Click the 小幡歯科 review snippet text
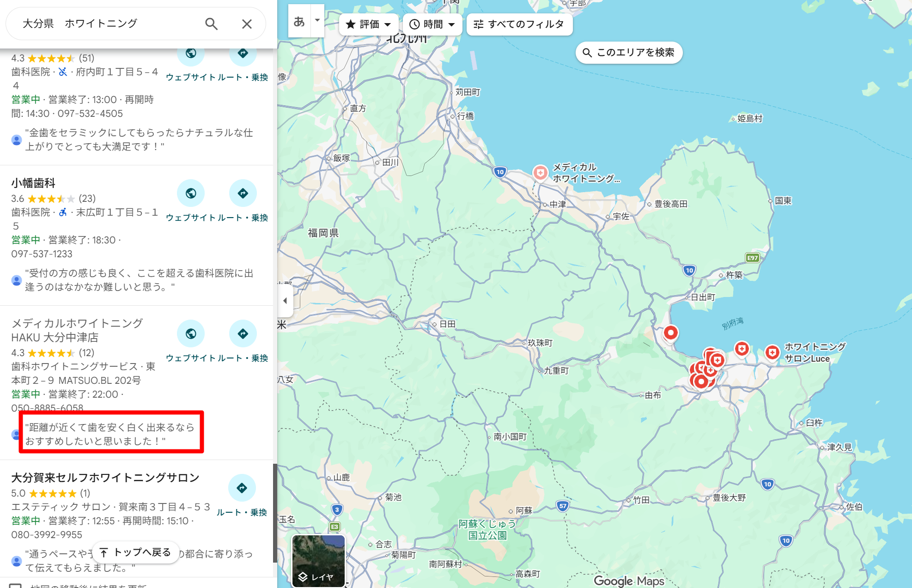 pyautogui.click(x=139, y=280)
